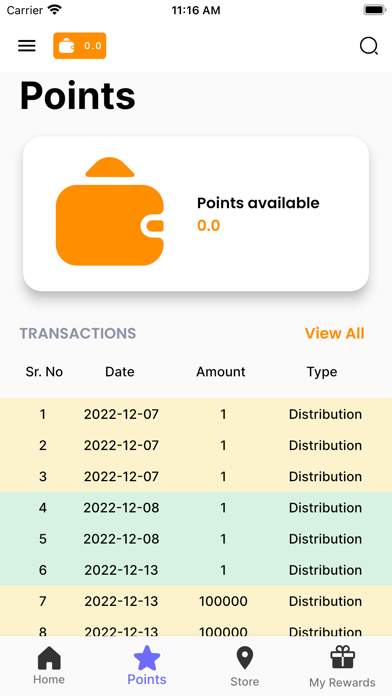Select row 2 date 2022-12-07
The width and height of the screenshot is (392, 696).
pos(121,445)
